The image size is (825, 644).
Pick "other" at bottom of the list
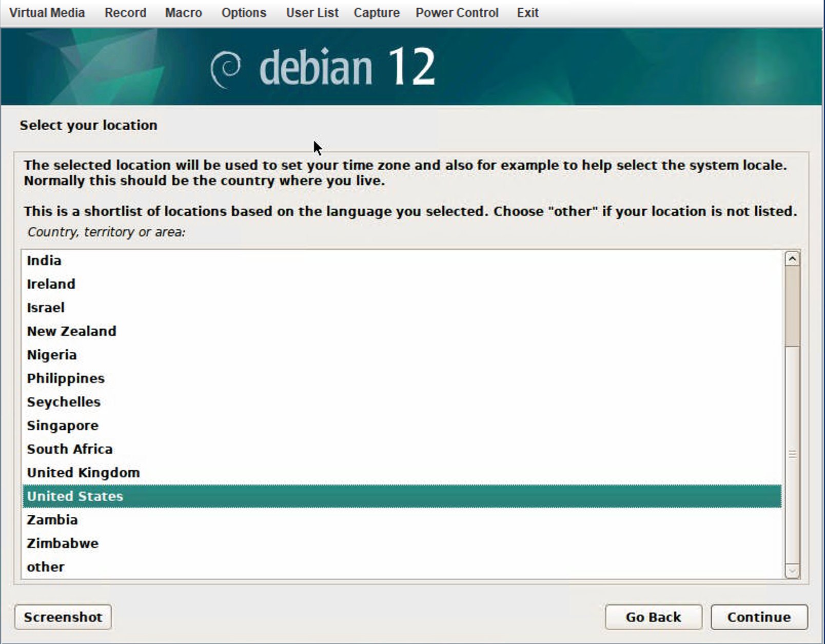coord(46,567)
